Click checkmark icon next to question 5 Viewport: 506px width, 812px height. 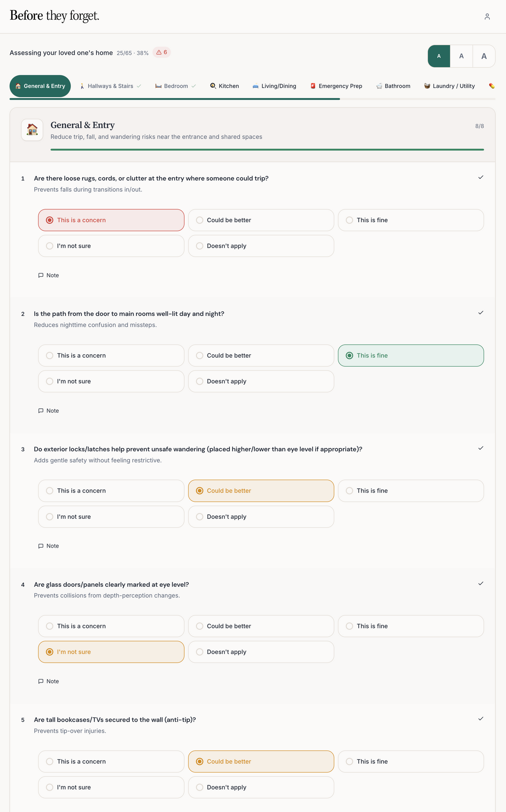click(x=481, y=719)
